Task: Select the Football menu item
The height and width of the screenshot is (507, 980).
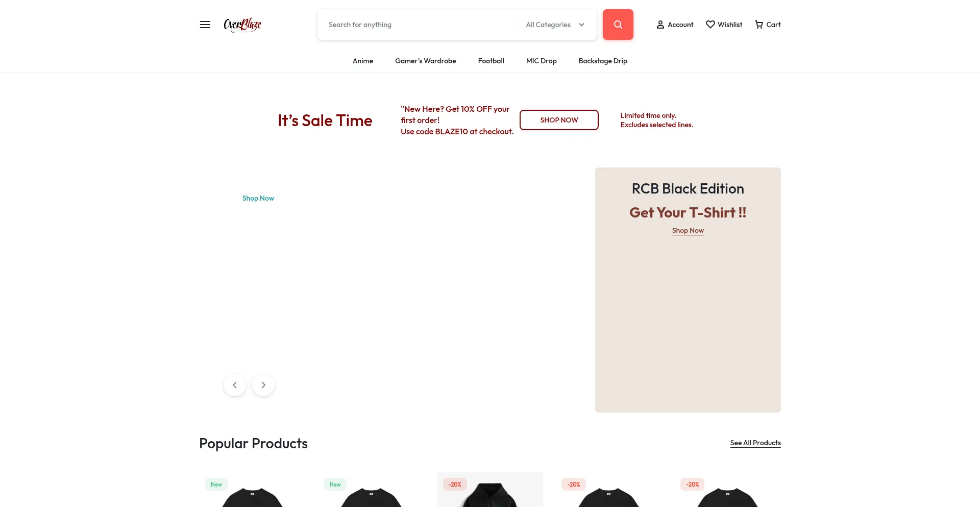Action: (491, 61)
